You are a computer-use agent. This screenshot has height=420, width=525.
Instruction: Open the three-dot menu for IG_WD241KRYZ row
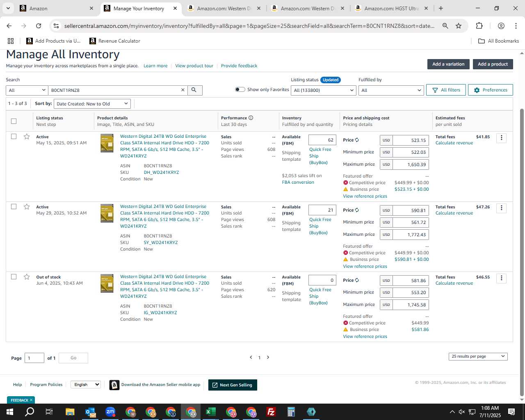pos(502,278)
